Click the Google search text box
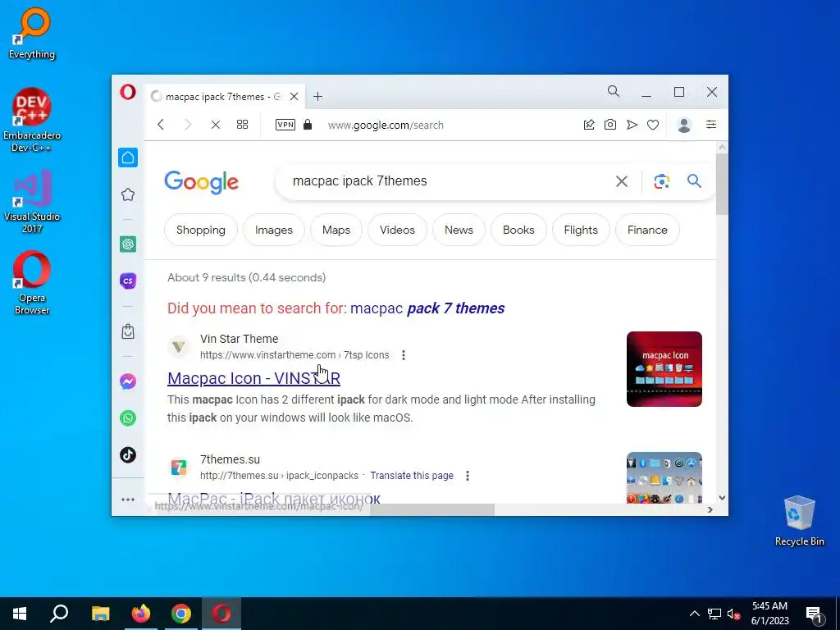840x630 pixels. tap(450, 181)
